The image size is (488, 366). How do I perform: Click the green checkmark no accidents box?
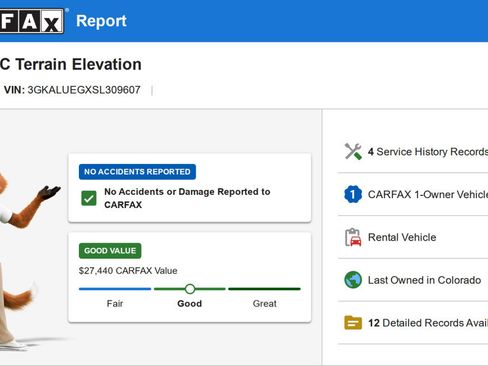89,198
